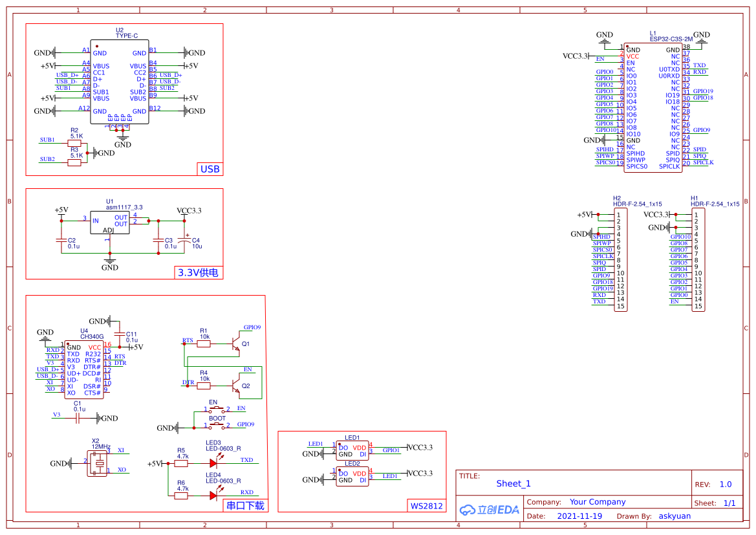Click the REV value "1.0"

click(726, 485)
